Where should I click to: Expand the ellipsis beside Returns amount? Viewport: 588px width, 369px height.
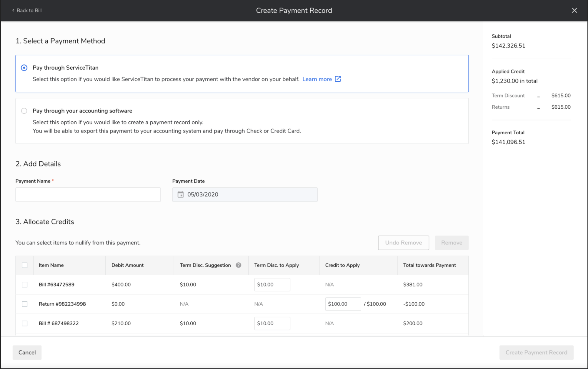click(539, 107)
